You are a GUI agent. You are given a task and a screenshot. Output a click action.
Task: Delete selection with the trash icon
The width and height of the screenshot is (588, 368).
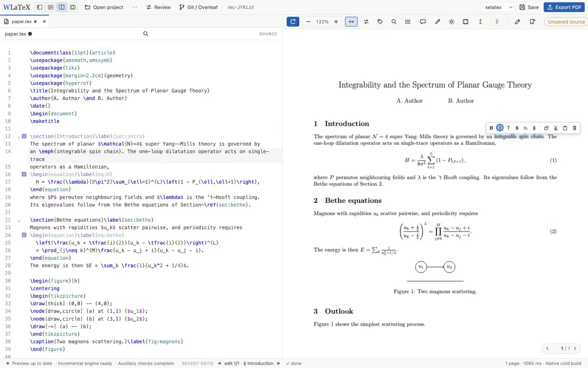(575, 128)
